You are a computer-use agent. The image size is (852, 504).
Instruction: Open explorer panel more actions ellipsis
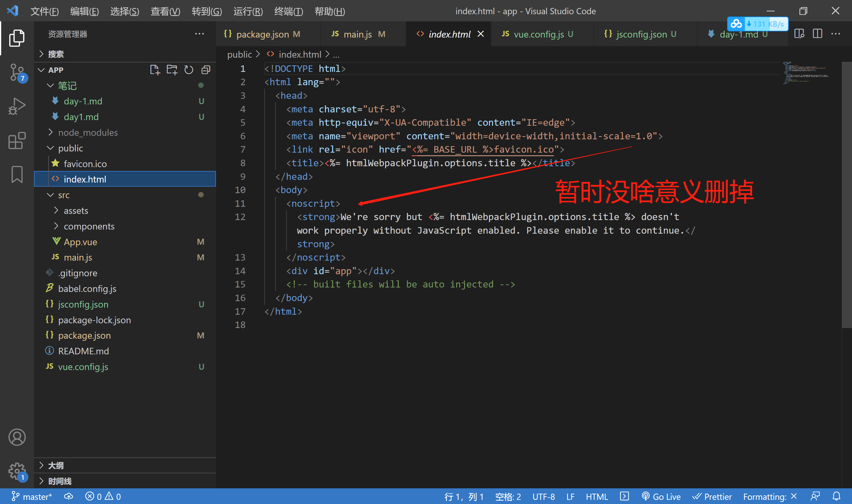(x=199, y=34)
